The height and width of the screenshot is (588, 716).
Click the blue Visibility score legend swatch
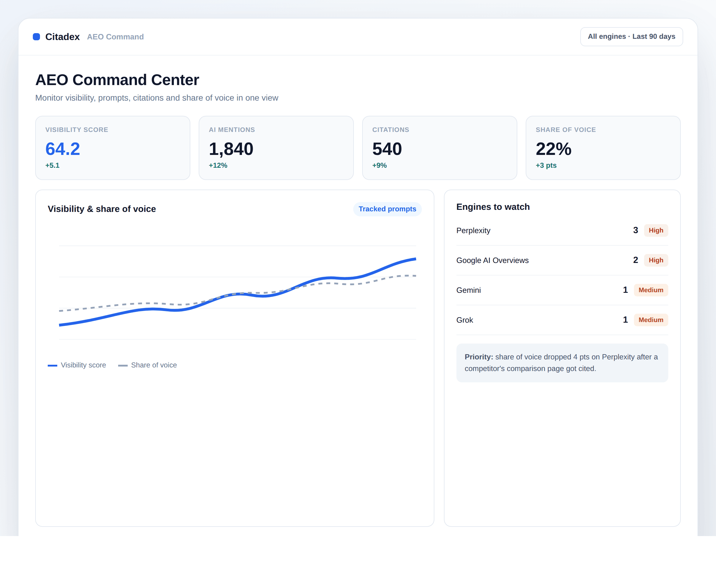pyautogui.click(x=53, y=365)
